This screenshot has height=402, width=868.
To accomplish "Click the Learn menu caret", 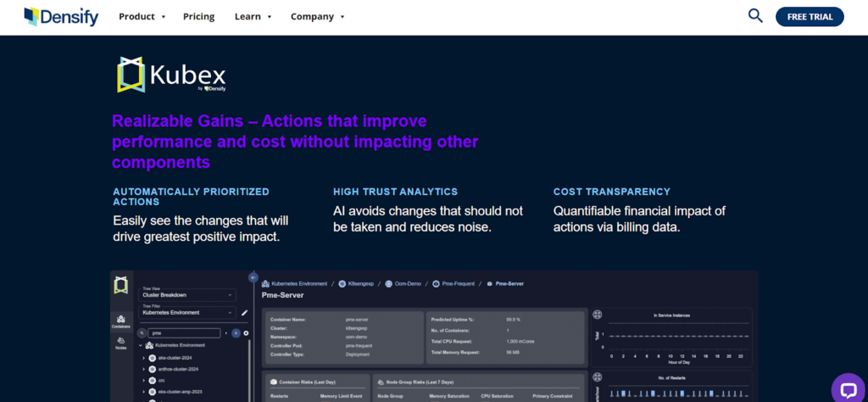I will [269, 17].
